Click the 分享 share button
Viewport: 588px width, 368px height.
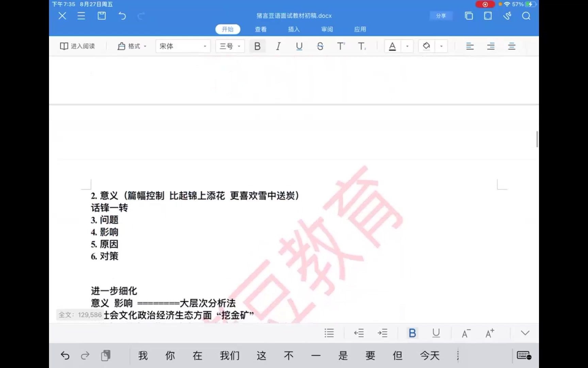tap(441, 16)
